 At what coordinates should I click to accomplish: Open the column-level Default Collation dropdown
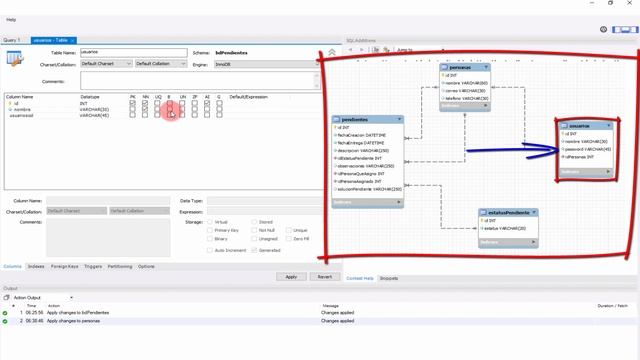pos(139,211)
